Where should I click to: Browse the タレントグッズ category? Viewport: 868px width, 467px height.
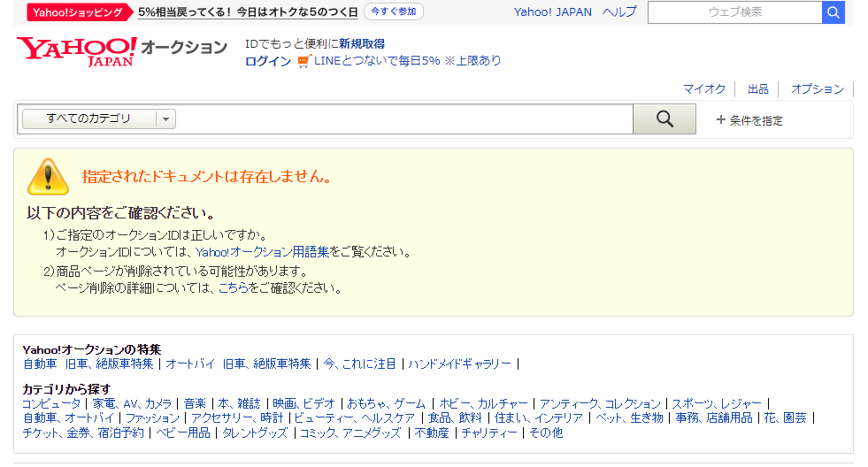click(x=255, y=433)
